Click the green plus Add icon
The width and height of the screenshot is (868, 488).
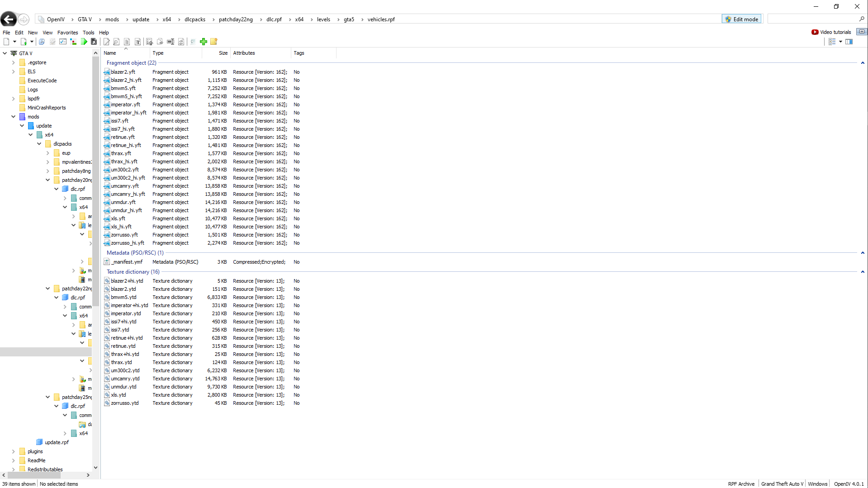pyautogui.click(x=204, y=42)
